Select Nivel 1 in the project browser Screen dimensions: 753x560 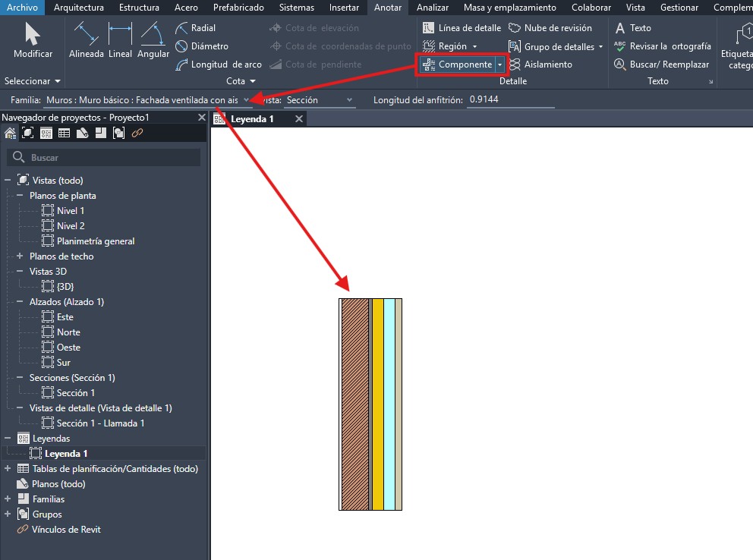click(71, 211)
